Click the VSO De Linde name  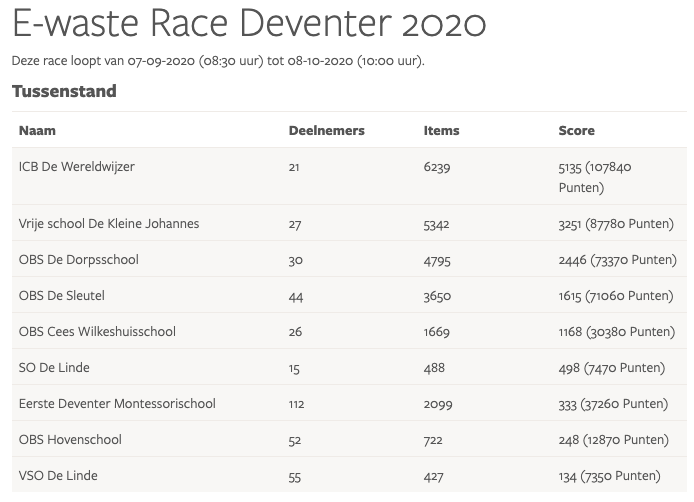58,476
